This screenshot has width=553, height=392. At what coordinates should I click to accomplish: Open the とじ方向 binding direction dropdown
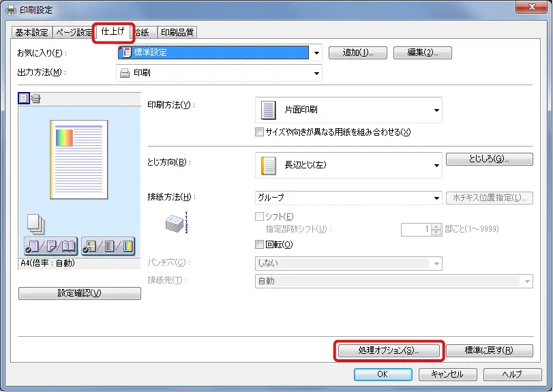point(436,166)
